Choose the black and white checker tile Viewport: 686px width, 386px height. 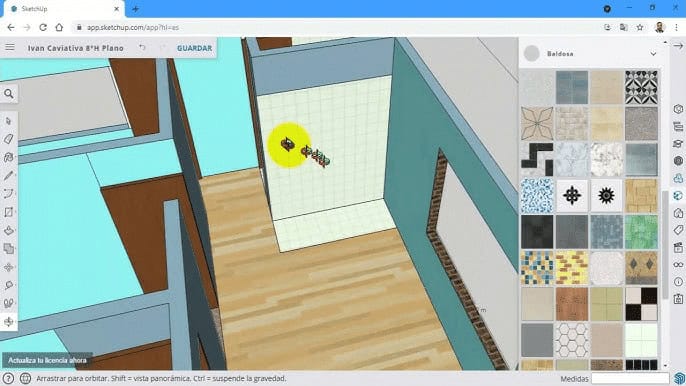coord(641,304)
